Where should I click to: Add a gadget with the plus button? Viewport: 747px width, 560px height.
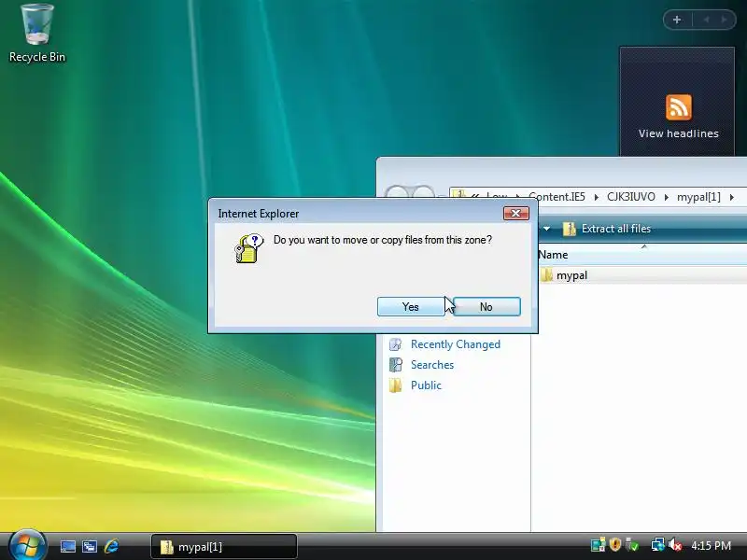[x=677, y=20]
